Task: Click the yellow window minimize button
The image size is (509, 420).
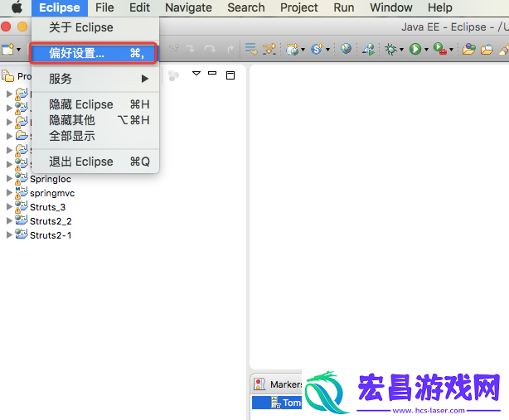Action: click(22, 27)
